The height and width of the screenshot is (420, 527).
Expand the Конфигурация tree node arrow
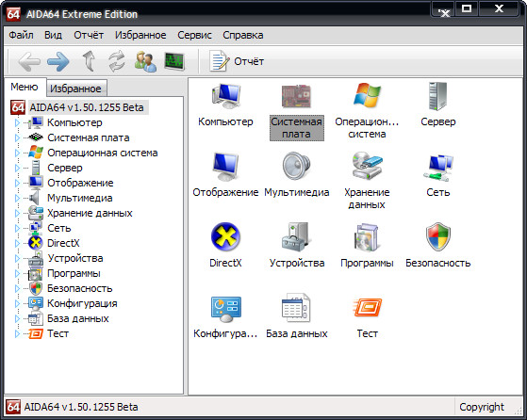point(17,304)
